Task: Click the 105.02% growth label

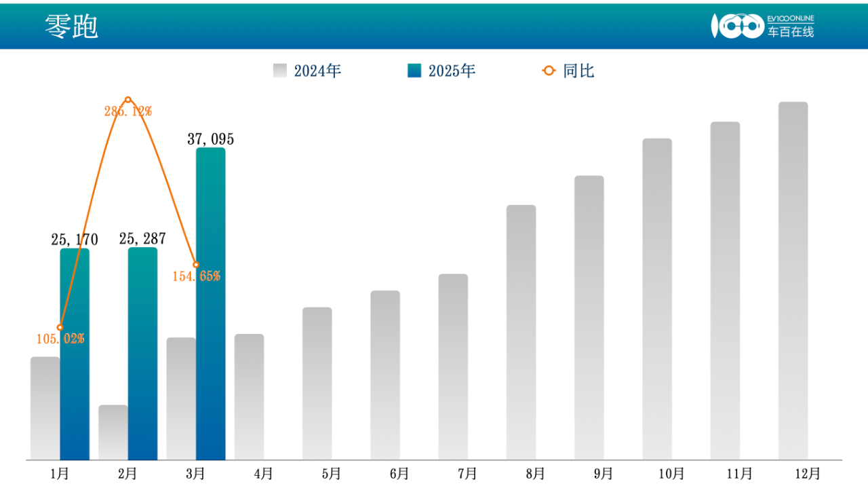Action: (60, 339)
